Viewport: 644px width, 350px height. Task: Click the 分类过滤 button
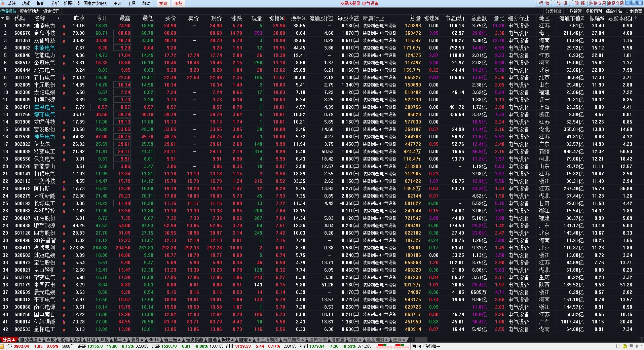click(554, 11)
